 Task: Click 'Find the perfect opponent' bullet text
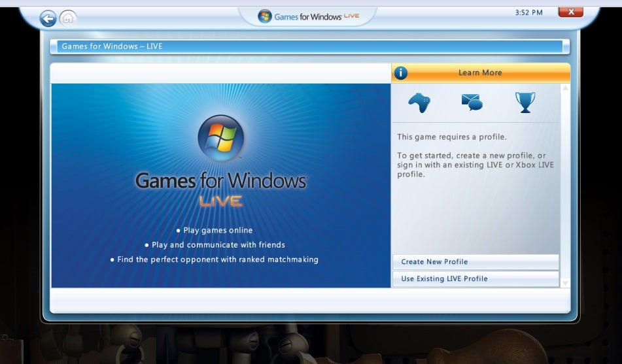coord(215,259)
